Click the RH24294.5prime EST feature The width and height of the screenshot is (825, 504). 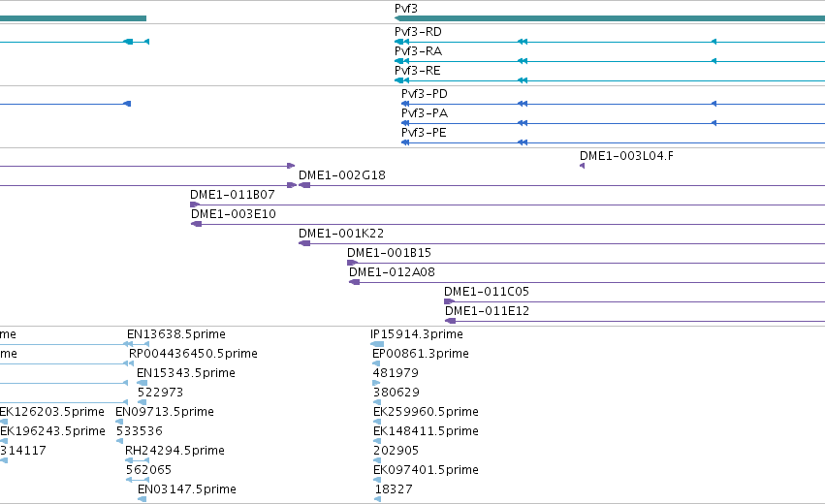[x=137, y=460]
